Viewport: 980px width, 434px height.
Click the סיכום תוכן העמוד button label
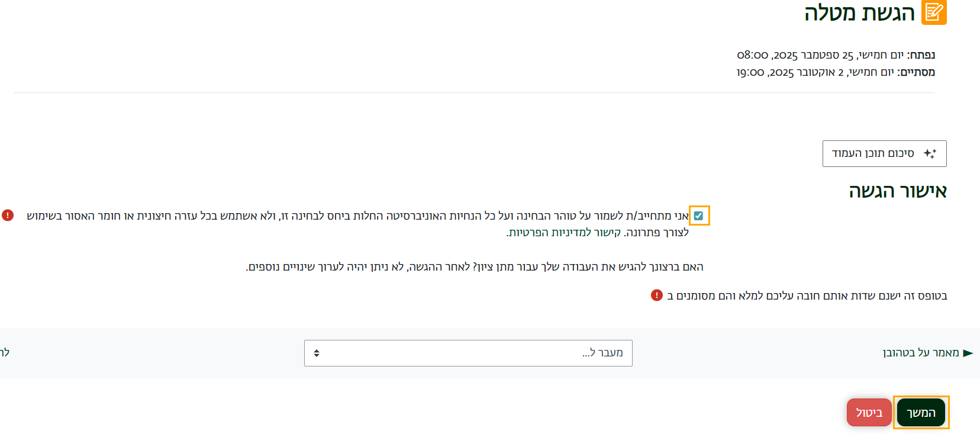point(873,154)
